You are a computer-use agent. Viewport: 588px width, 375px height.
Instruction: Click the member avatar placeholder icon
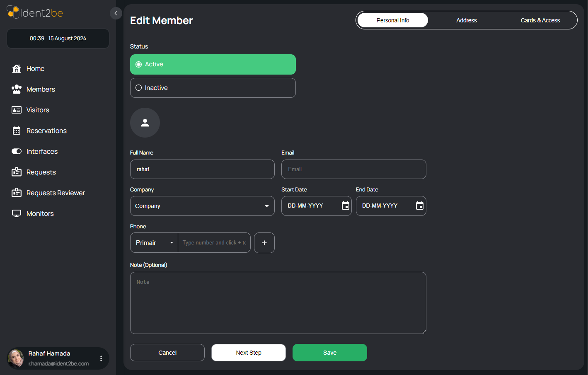point(145,123)
